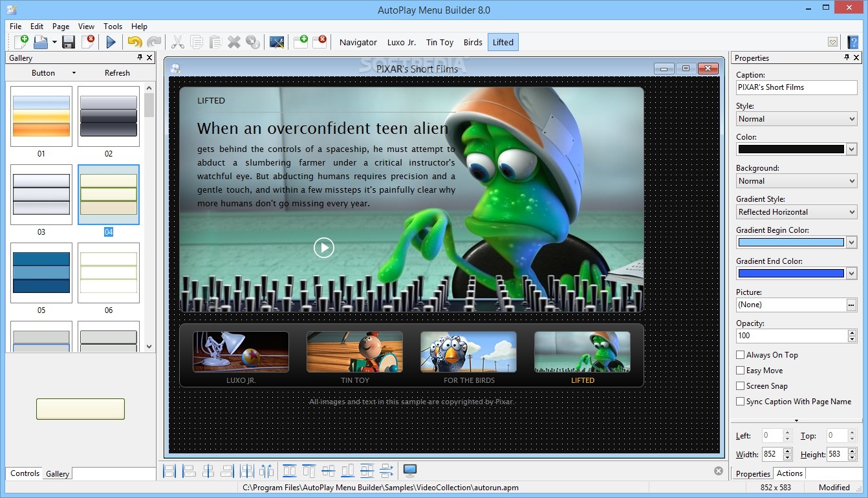Image resolution: width=868 pixels, height=498 pixels.
Task: Click the Paste clipboard icon
Action: [215, 42]
